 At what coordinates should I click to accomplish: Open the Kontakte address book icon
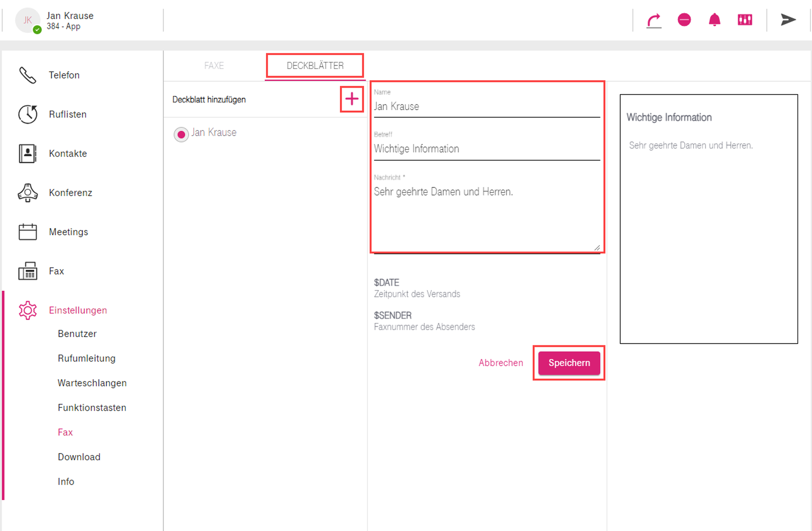(x=28, y=154)
